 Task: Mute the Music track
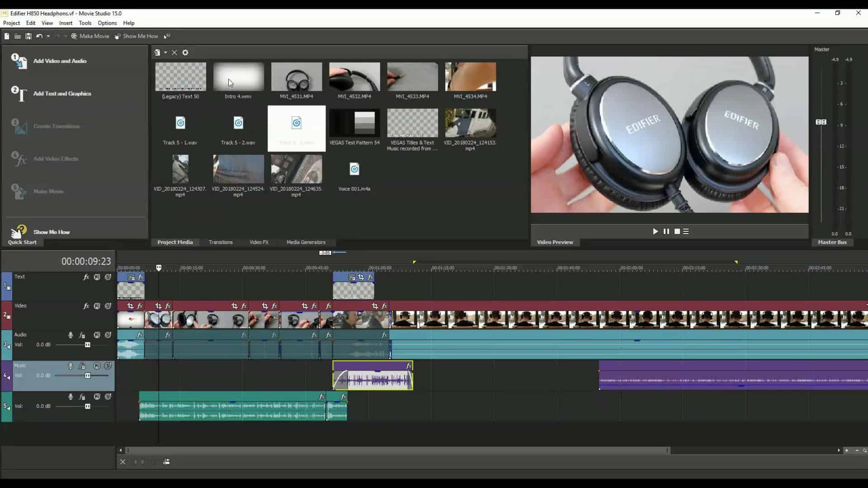97,366
